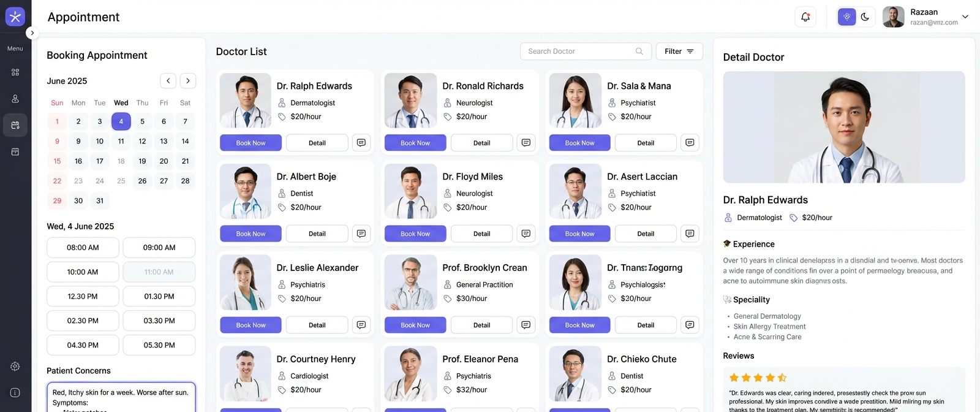The width and height of the screenshot is (980, 412).
Task: Click the info icon in sidebar
Action: pyautogui.click(x=15, y=392)
